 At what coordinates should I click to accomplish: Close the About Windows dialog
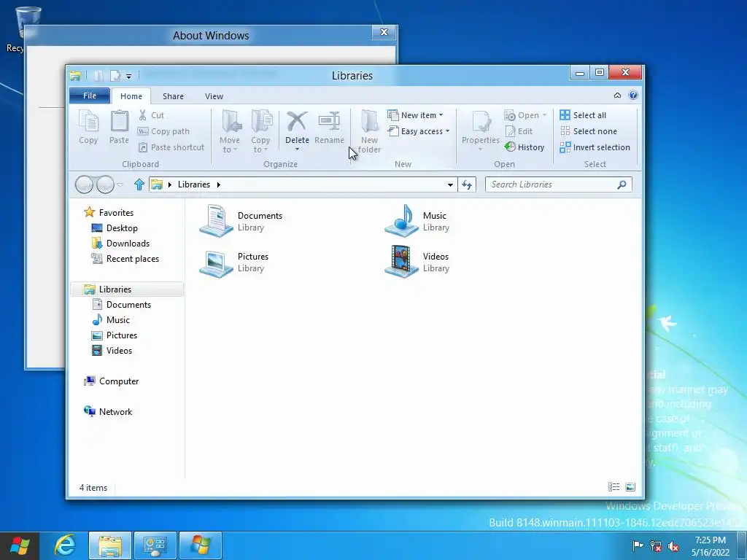point(384,32)
